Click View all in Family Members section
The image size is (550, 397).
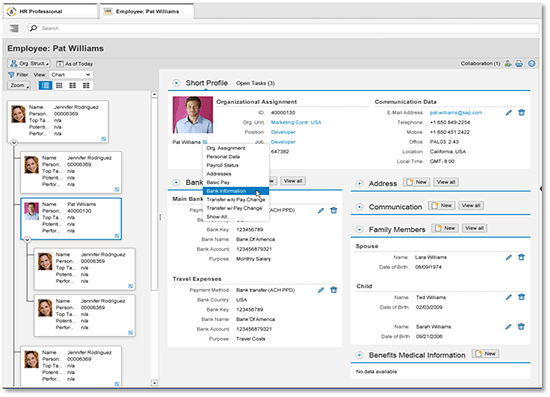pos(475,228)
